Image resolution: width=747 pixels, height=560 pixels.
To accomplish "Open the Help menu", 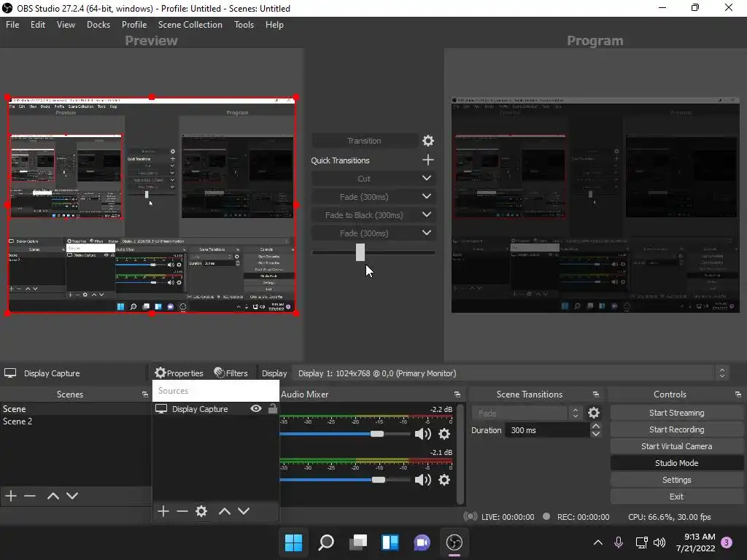I will click(274, 25).
